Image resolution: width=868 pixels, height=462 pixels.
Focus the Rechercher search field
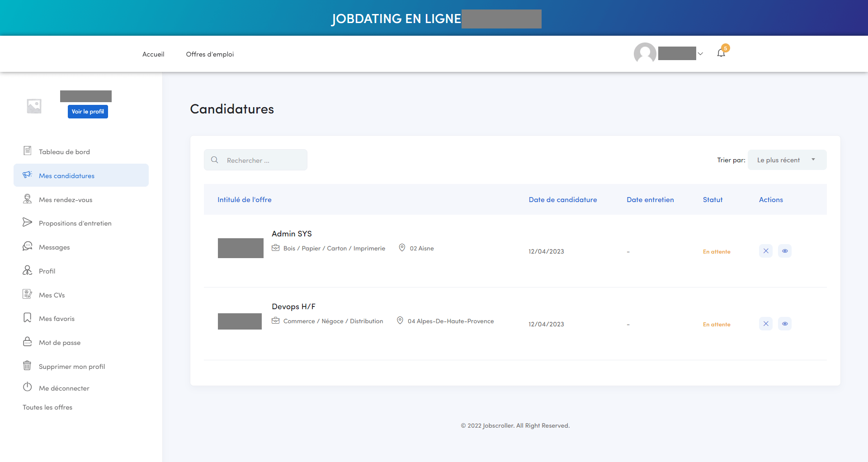262,160
